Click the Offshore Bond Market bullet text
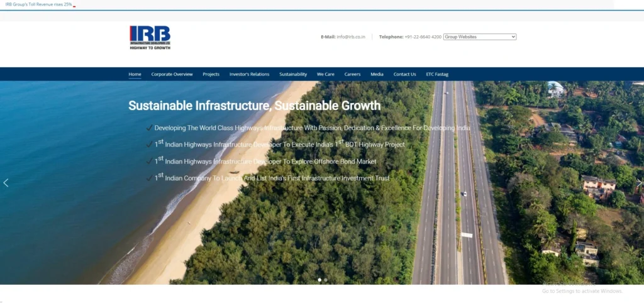The height and width of the screenshot is (303, 644). click(265, 161)
